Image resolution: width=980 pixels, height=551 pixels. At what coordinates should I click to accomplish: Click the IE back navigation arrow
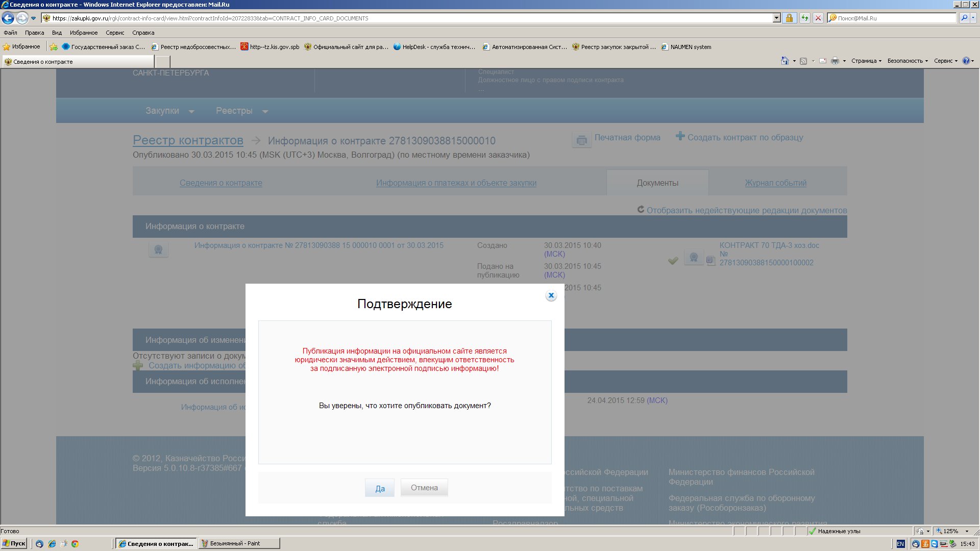(x=8, y=18)
